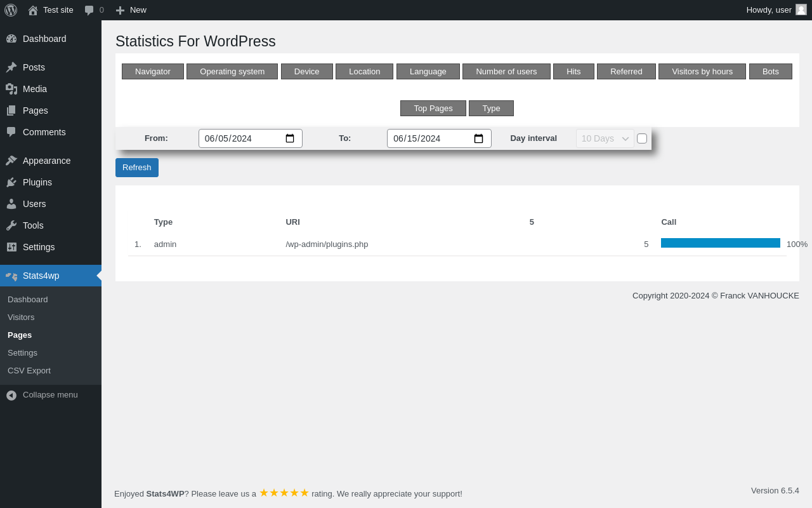Open the comments bubble icon in admin bar
The height and width of the screenshot is (508, 812).
[x=89, y=10]
